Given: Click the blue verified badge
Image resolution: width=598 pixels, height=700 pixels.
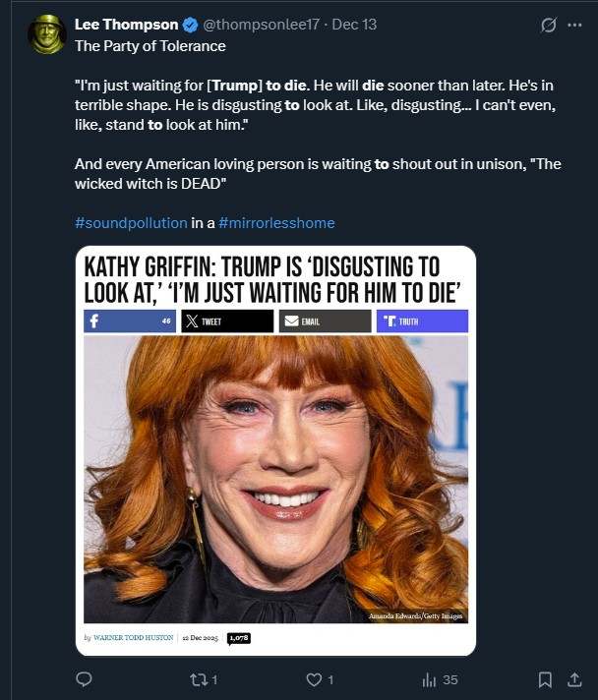Looking at the screenshot, I should (192, 25).
